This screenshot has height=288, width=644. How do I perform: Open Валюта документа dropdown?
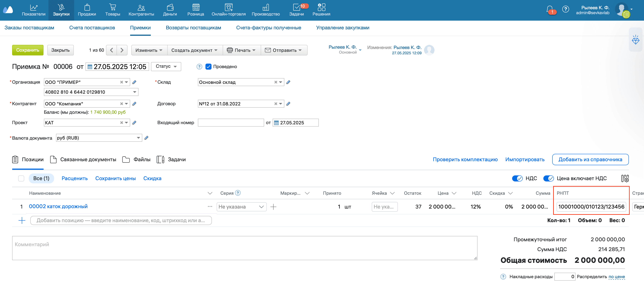tap(138, 138)
